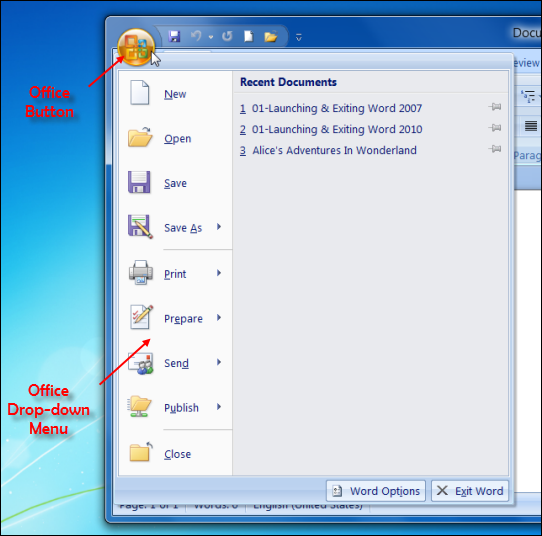This screenshot has width=542, height=536.
Task: Select the Send menu label
Action: click(176, 363)
